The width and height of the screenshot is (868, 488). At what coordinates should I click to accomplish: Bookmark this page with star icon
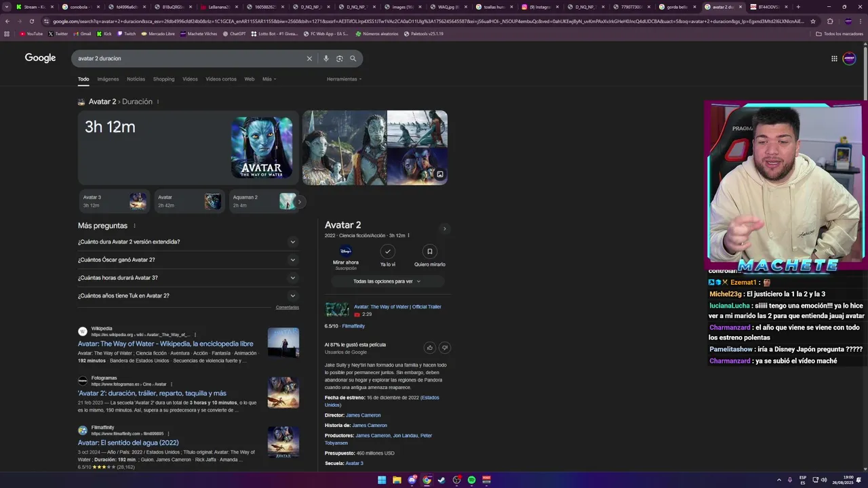pos(813,21)
